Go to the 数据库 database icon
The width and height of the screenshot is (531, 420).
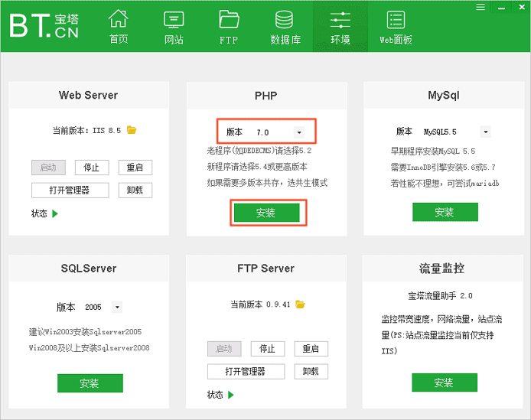pyautogui.click(x=285, y=19)
